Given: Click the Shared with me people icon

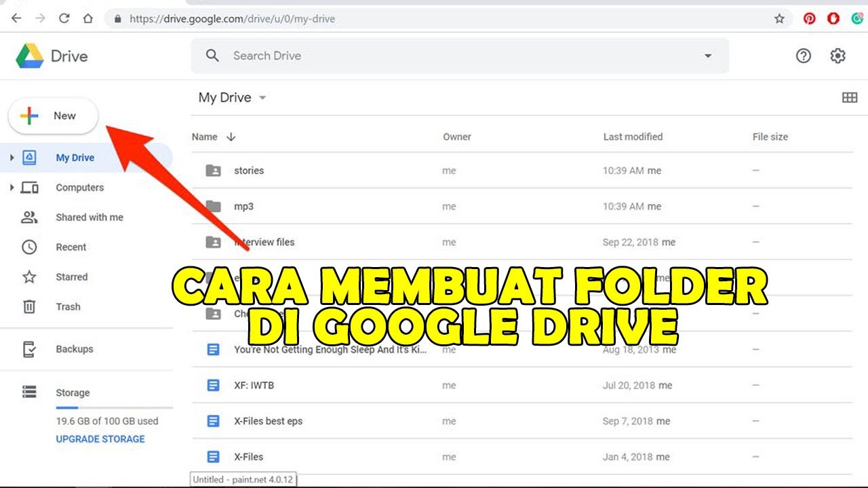Looking at the screenshot, I should 29,217.
